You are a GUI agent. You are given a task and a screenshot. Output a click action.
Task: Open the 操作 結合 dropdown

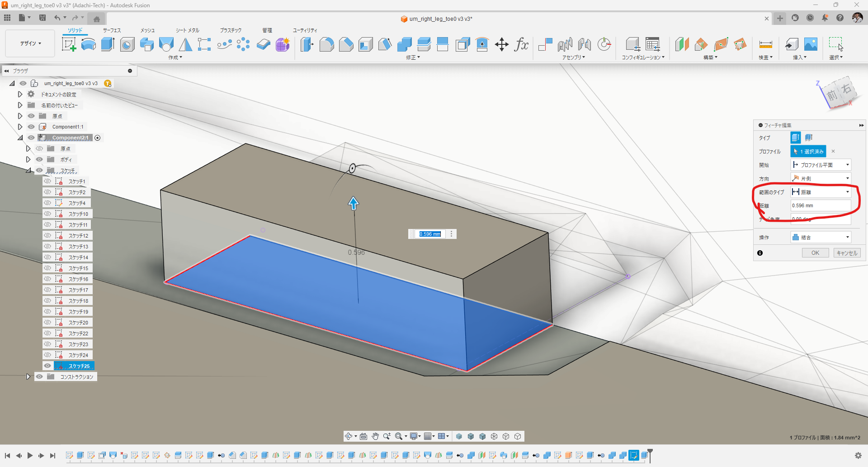[x=821, y=237]
